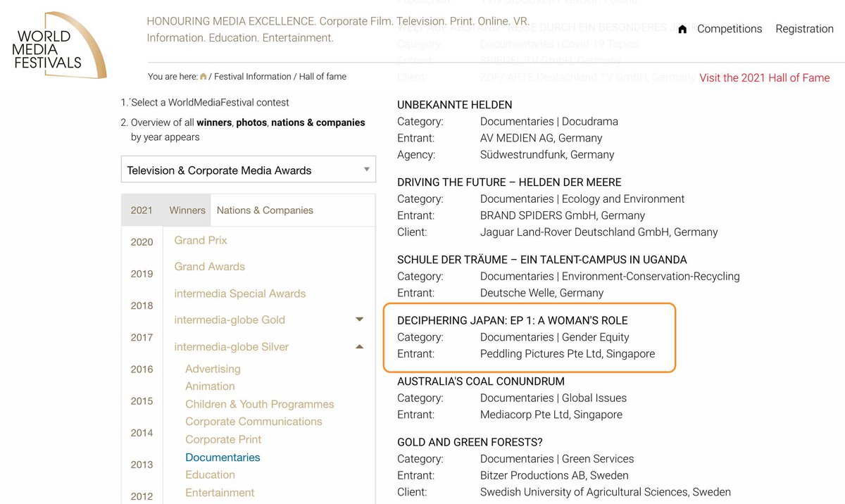Select year 2017

142,337
